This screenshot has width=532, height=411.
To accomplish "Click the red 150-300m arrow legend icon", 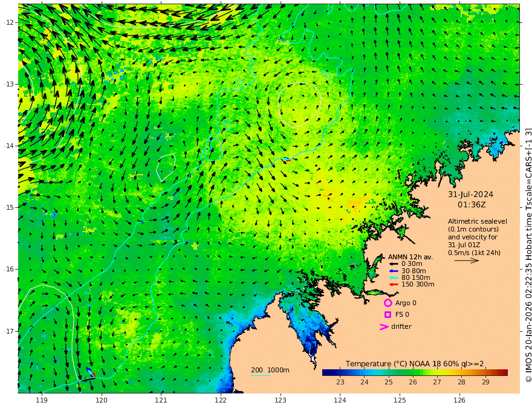I will (x=394, y=285).
